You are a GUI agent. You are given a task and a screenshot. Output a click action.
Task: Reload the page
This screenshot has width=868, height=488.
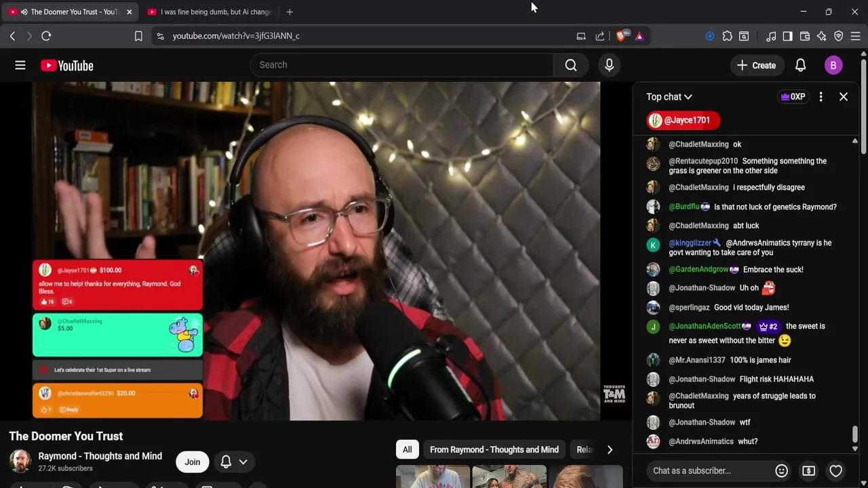46,36
